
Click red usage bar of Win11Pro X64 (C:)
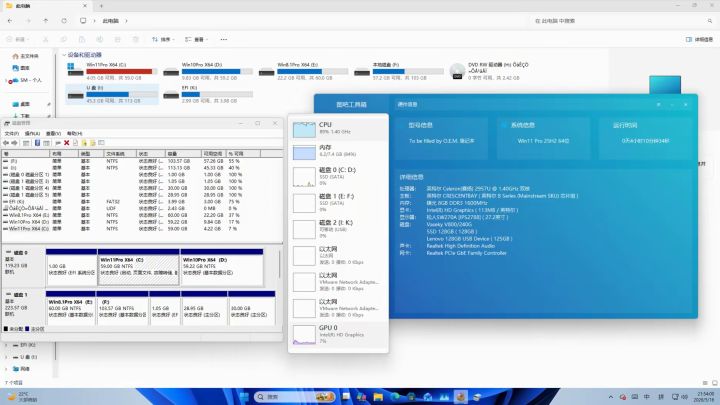pyautogui.click(x=122, y=72)
